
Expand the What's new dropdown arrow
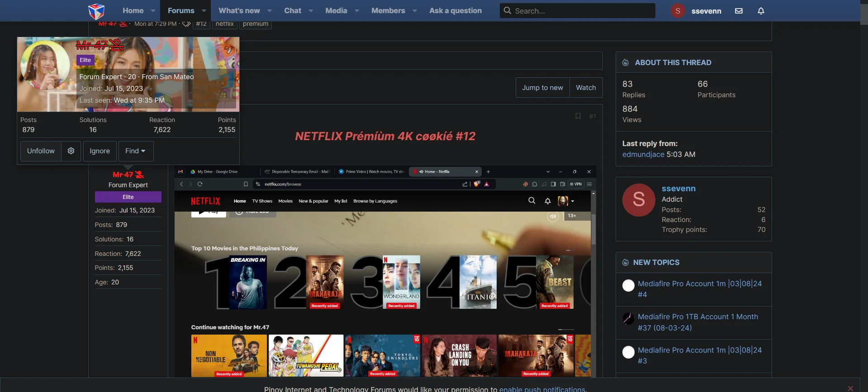click(270, 11)
